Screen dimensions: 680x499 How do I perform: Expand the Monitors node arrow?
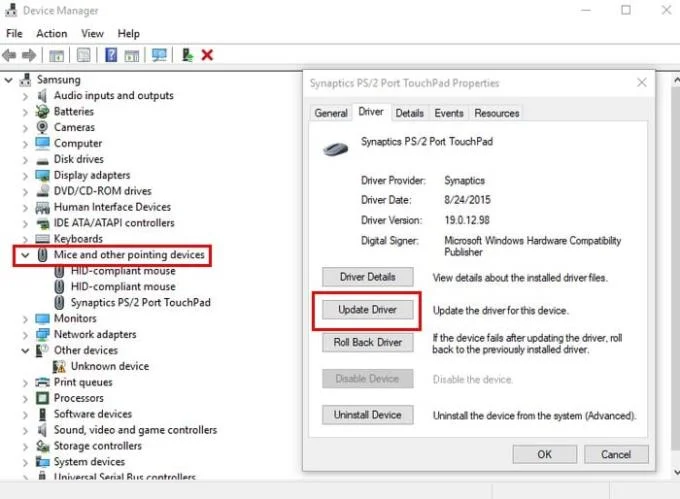point(25,319)
